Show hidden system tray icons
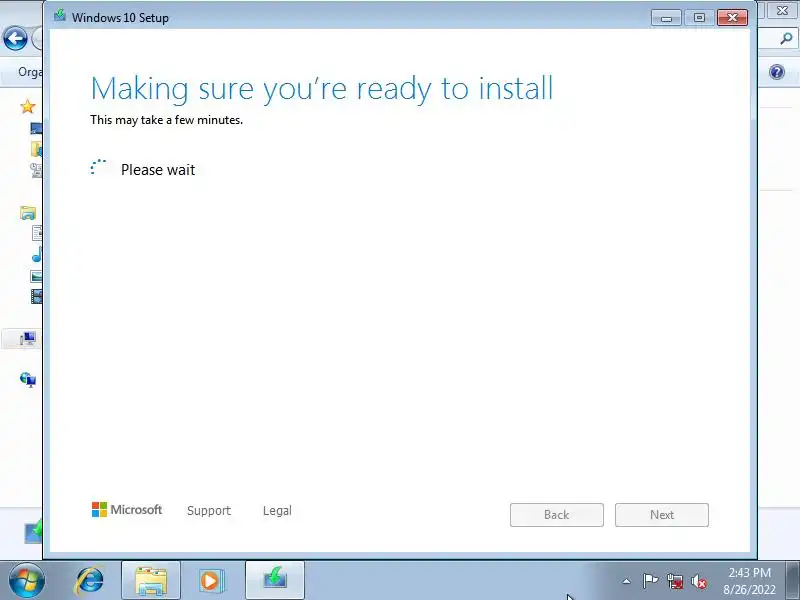 coord(627,581)
